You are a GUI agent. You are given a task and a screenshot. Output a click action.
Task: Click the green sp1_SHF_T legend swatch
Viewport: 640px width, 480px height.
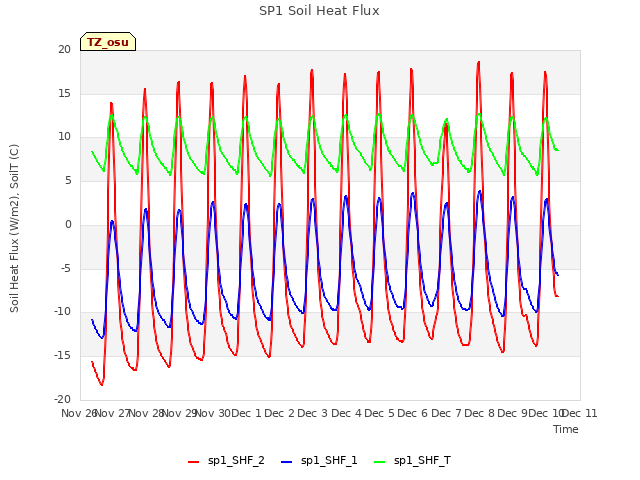380,462
